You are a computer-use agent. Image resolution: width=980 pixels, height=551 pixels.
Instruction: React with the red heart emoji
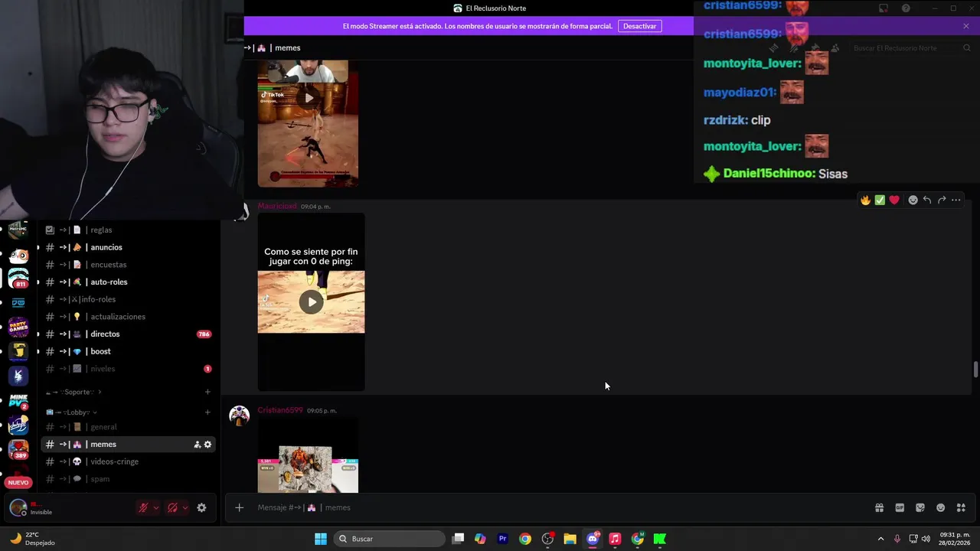coord(894,200)
